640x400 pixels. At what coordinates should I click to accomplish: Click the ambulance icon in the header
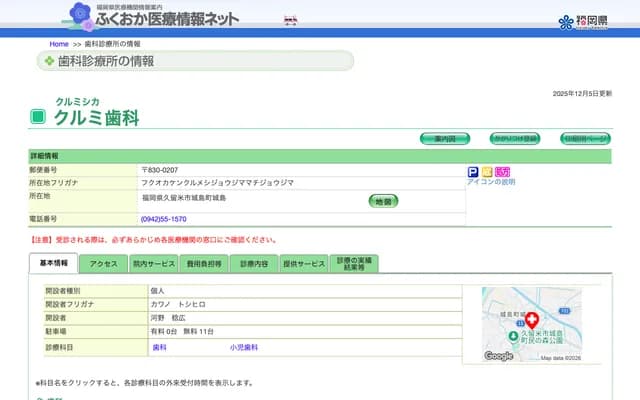point(291,20)
